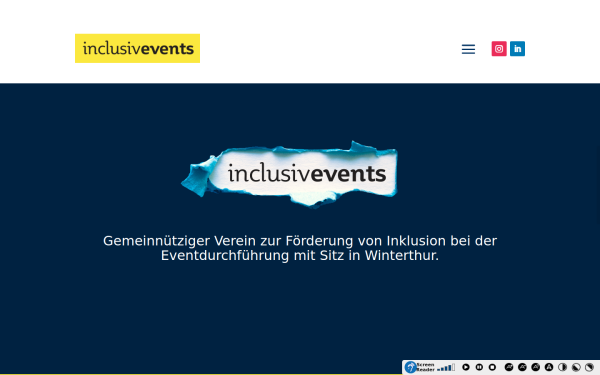Open the LinkedIn social link

pos(517,49)
